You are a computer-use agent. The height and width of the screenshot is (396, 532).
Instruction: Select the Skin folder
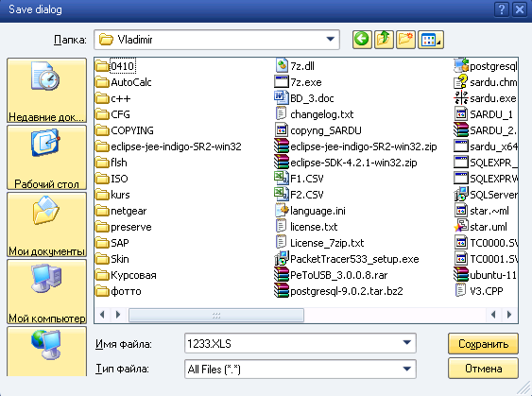coord(112,259)
